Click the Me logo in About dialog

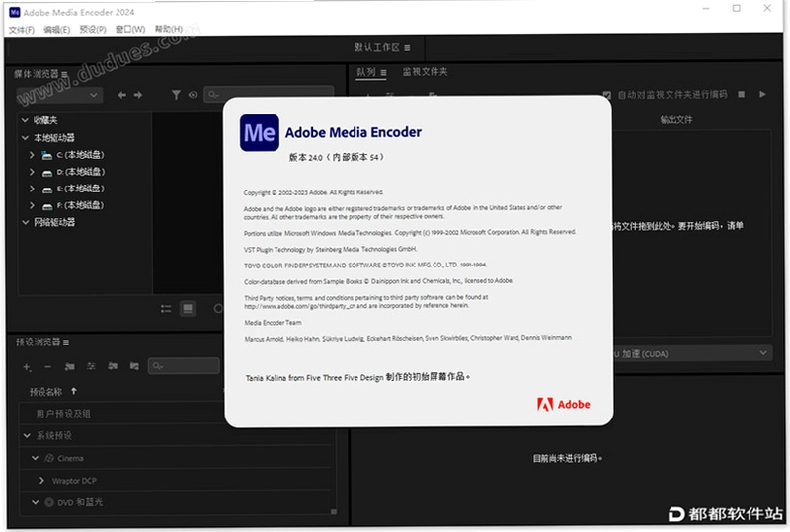pos(260,133)
